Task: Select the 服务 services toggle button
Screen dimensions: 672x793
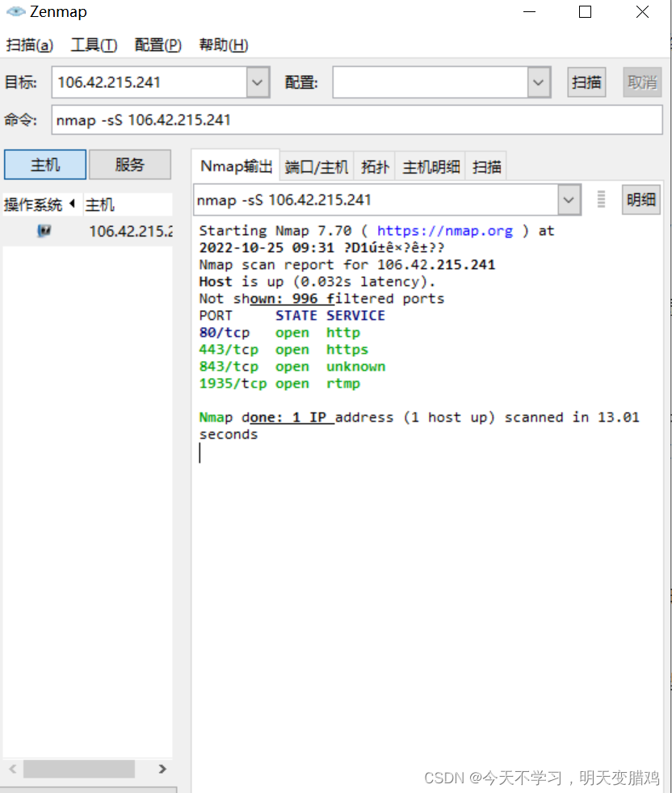Action: tap(130, 165)
